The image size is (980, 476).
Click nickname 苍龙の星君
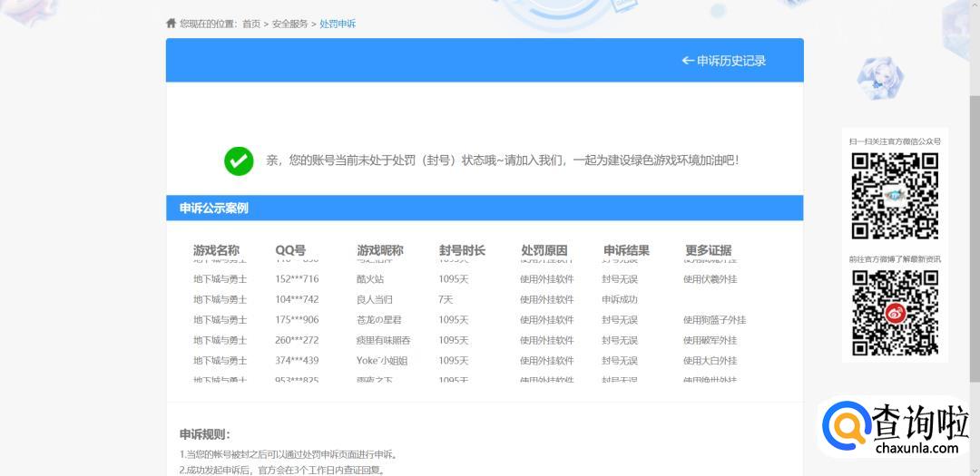pyautogui.click(x=378, y=320)
